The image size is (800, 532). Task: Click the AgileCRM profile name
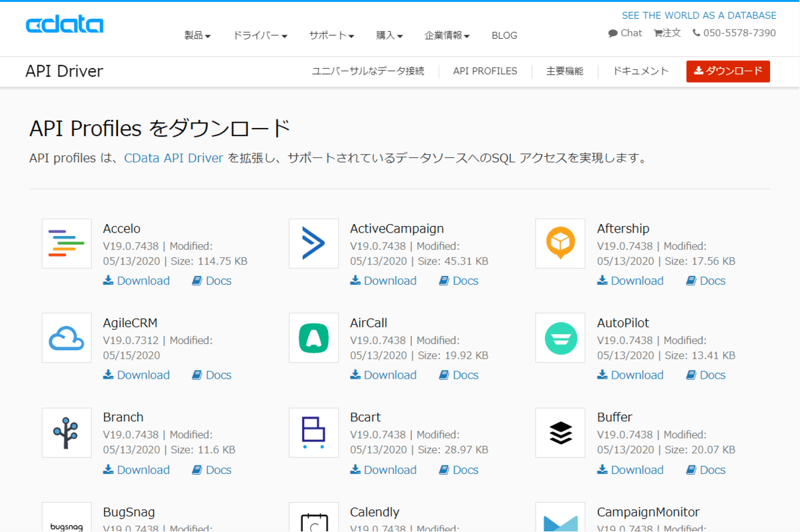coord(131,323)
